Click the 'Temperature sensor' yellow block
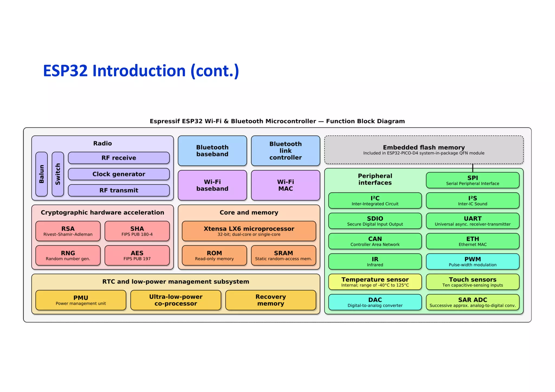555x392 pixels. click(x=375, y=282)
